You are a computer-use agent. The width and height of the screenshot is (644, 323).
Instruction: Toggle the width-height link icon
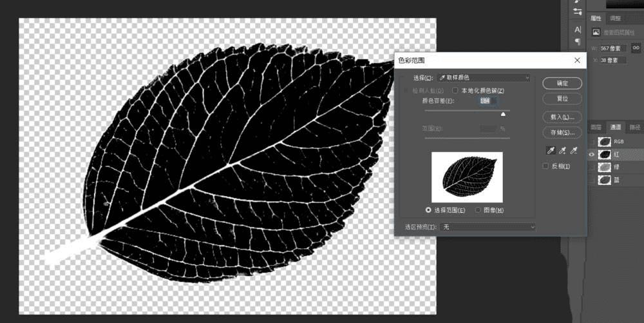636,48
